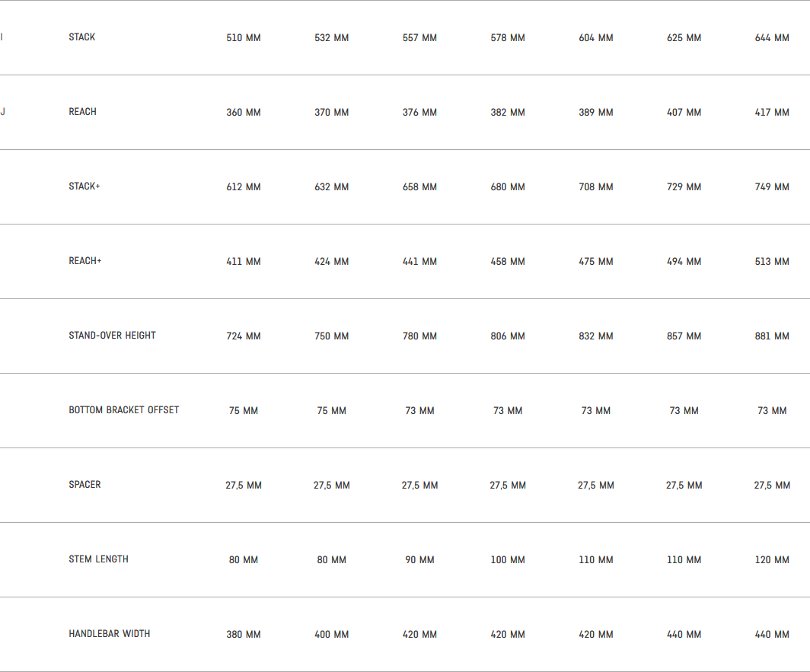Select the STEM LENGTH label
Viewport: 810px width, 672px height.
point(99,559)
